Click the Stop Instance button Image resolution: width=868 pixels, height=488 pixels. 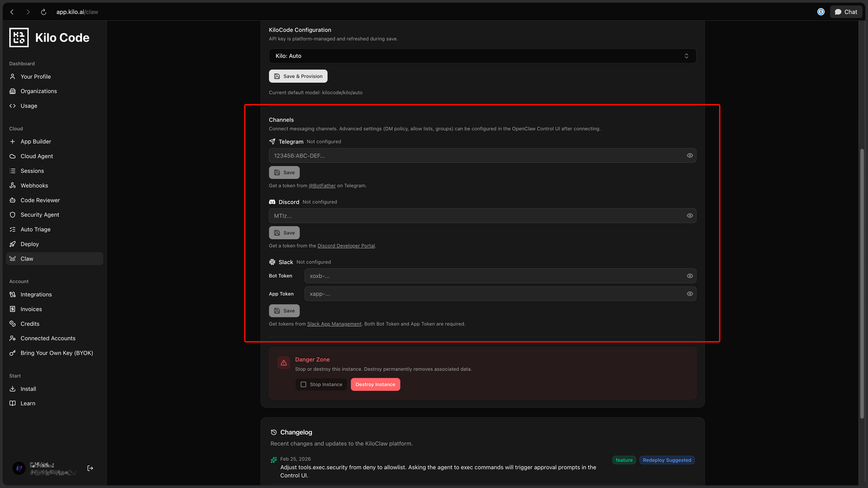tap(321, 384)
